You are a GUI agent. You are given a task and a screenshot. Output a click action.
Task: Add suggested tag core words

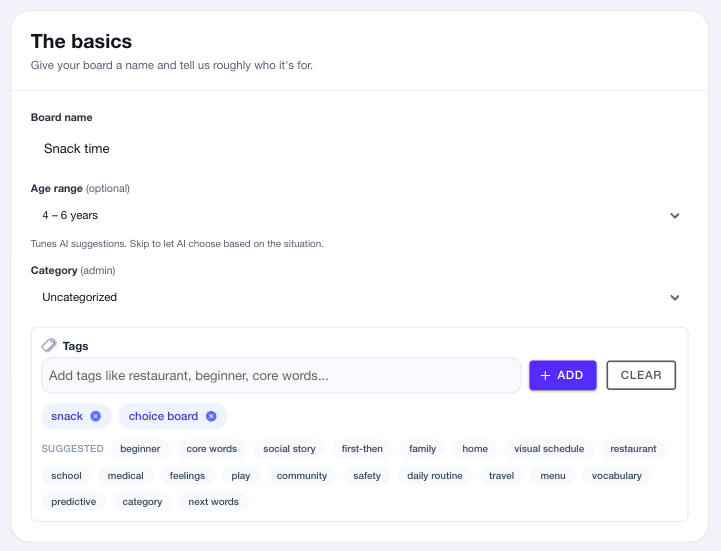tap(212, 449)
